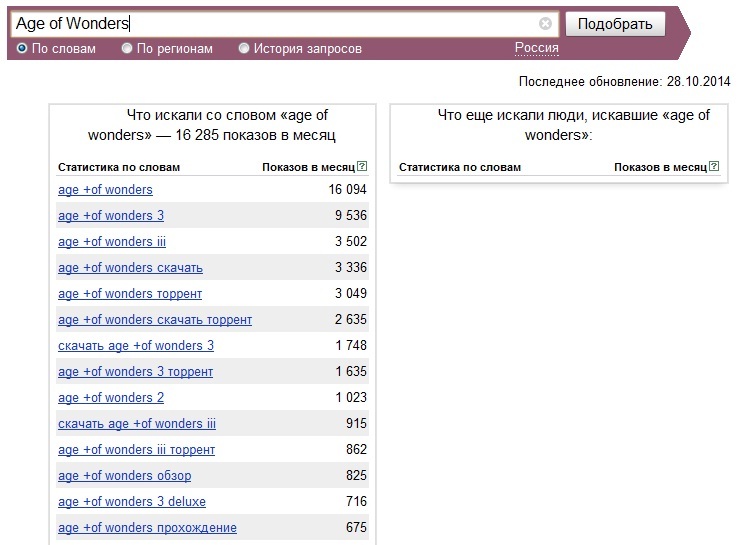Image resolution: width=738 pixels, height=545 pixels.
Task: Click the Подобрать button
Action: 615,24
